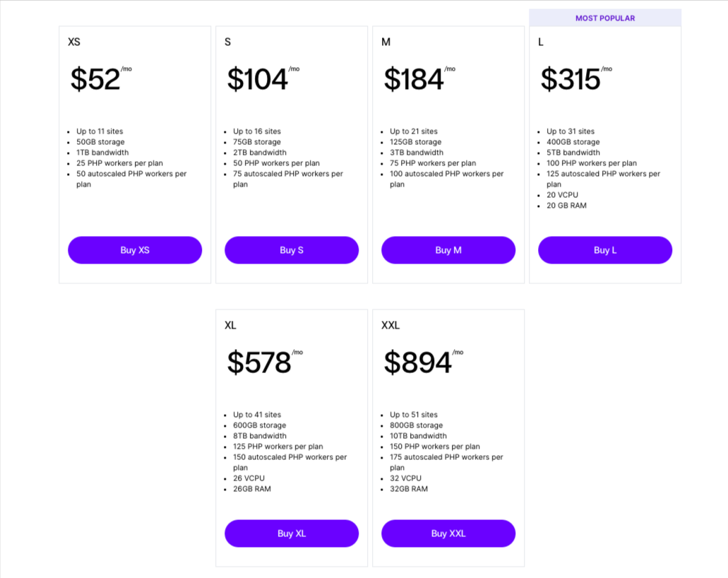Click the $894 monthly price

(417, 362)
